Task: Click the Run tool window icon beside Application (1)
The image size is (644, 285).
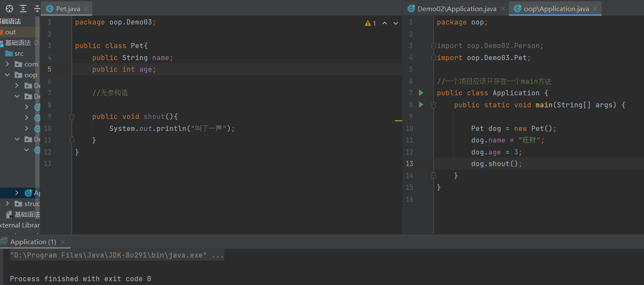Action: pos(4,242)
